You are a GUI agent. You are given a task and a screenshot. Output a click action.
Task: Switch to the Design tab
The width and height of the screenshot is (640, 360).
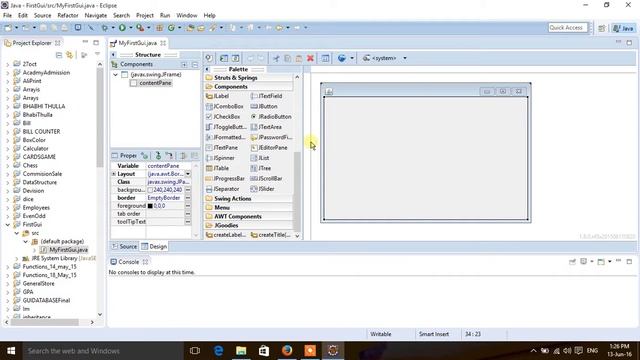tap(154, 247)
